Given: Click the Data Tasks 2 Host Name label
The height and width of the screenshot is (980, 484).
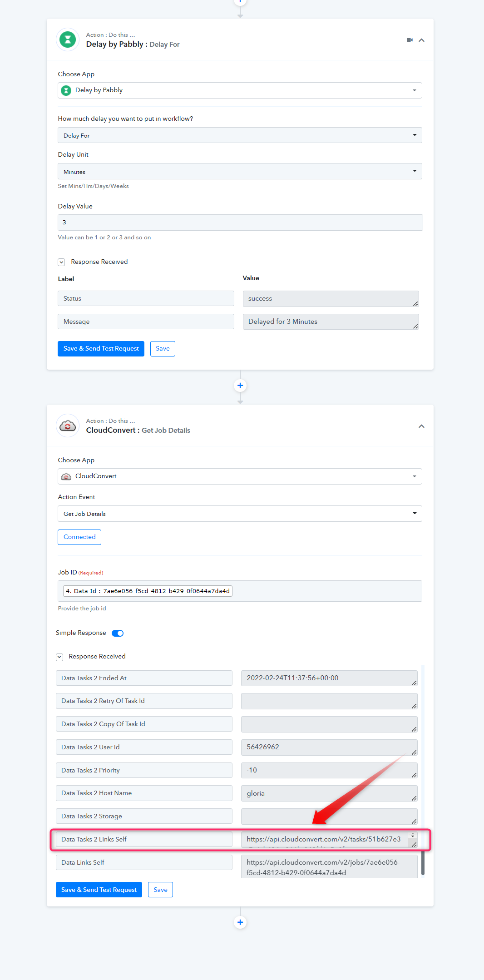Looking at the screenshot, I should coord(144,793).
